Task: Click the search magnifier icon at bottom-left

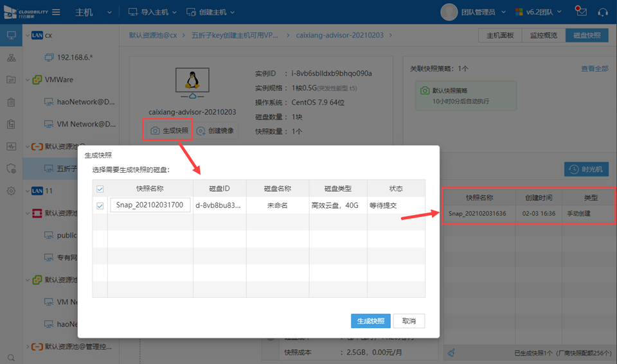Action: click(11, 357)
